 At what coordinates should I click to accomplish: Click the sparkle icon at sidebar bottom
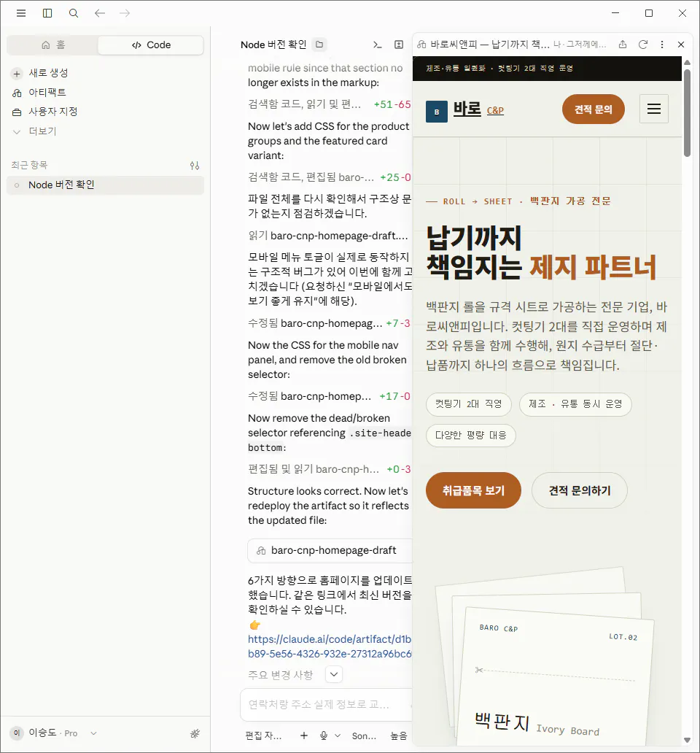[x=195, y=733]
